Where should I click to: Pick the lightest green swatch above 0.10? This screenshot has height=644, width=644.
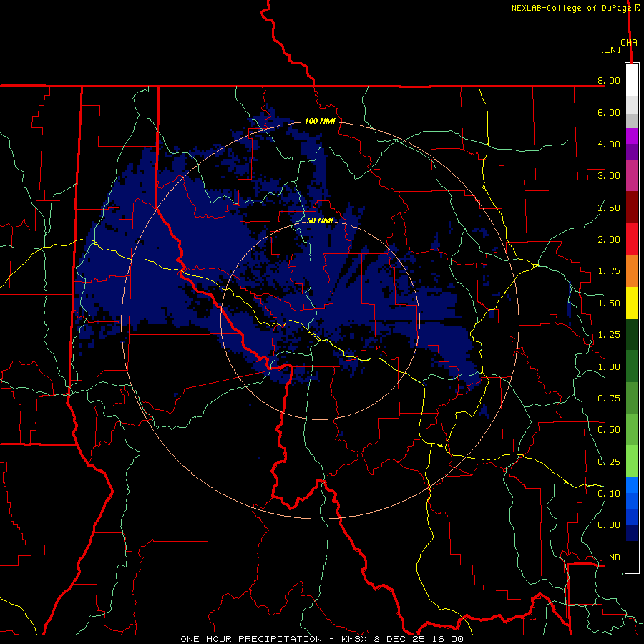point(632,462)
